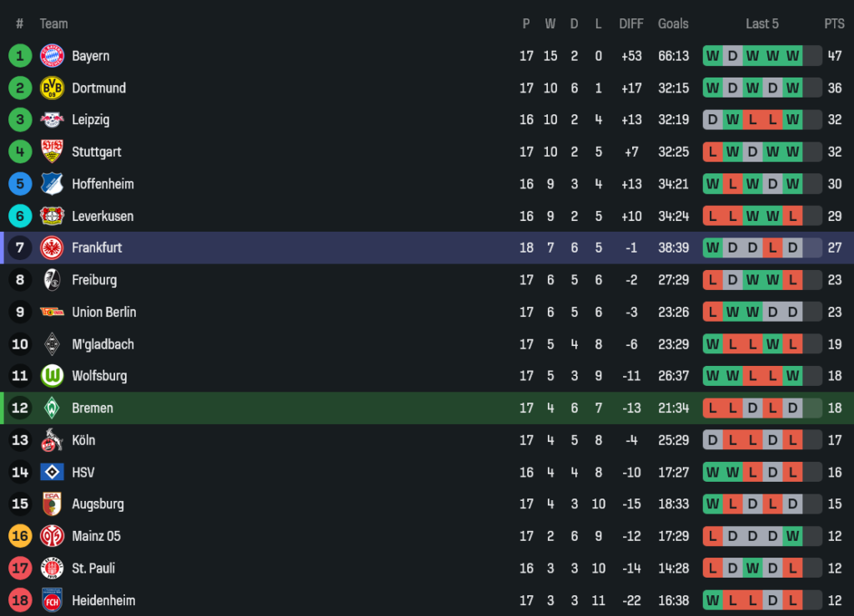Click the Borussia Dortmund BVB crest
The image size is (854, 616).
(x=53, y=88)
